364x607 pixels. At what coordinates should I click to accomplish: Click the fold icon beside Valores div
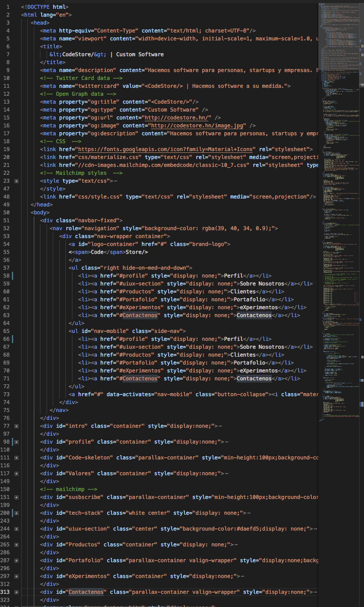(x=17, y=473)
